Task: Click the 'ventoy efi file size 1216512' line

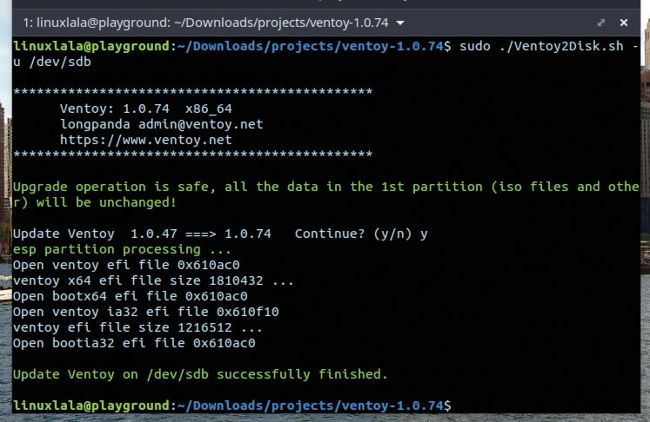Action: click(x=138, y=327)
